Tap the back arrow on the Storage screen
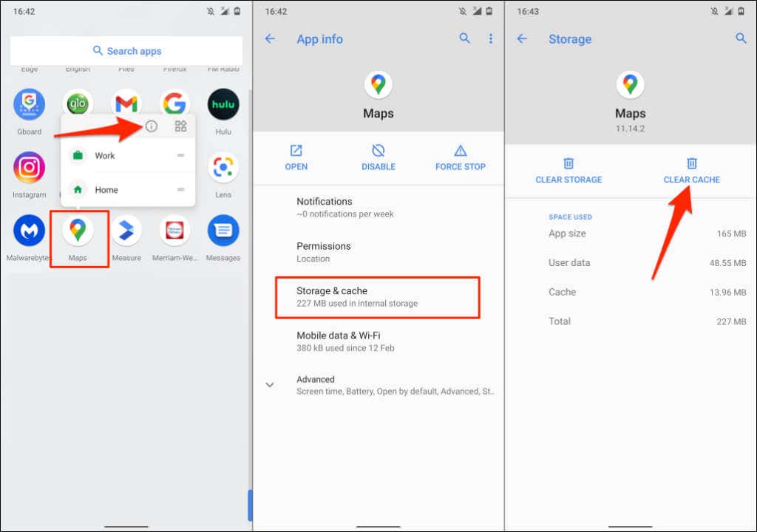Screen dimensions: 757x532 click(522, 38)
